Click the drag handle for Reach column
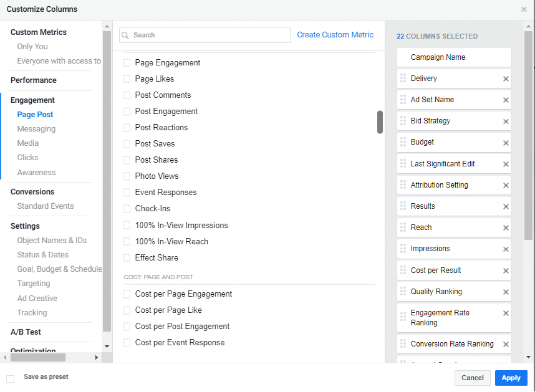This screenshot has width=535, height=392. 403,227
